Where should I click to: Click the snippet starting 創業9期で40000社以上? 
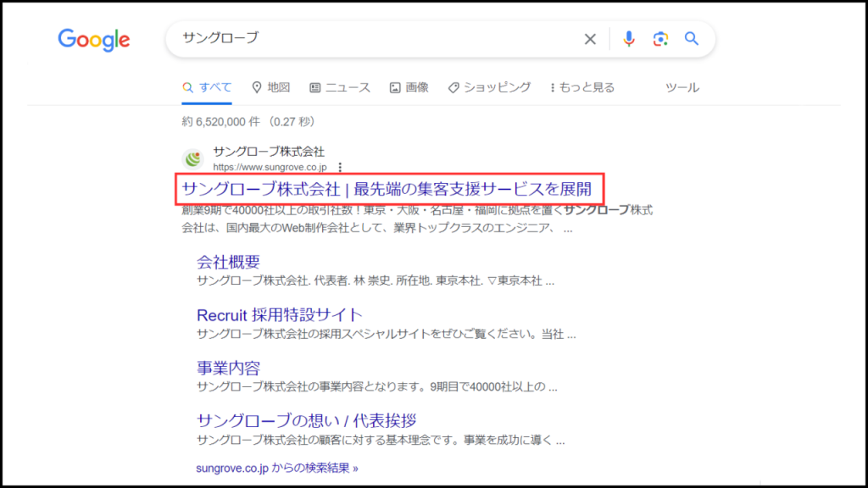tap(417, 219)
